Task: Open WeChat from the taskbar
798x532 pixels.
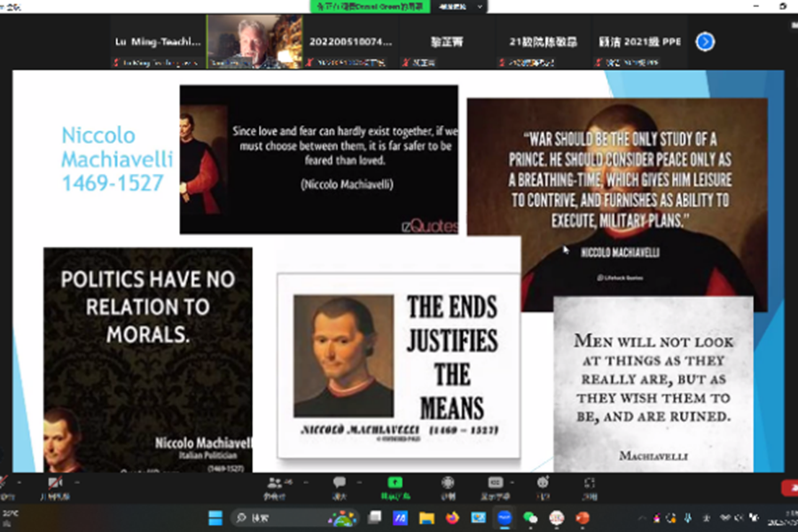Action: tap(530, 518)
